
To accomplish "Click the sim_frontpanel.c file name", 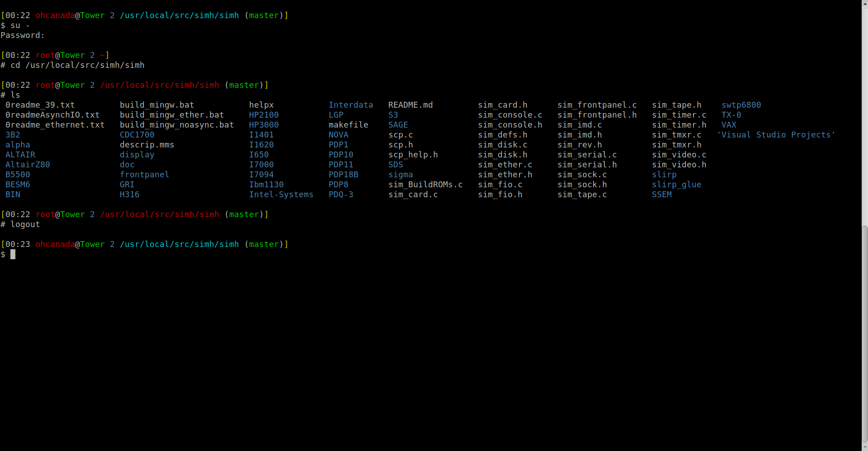I will click(x=597, y=105).
